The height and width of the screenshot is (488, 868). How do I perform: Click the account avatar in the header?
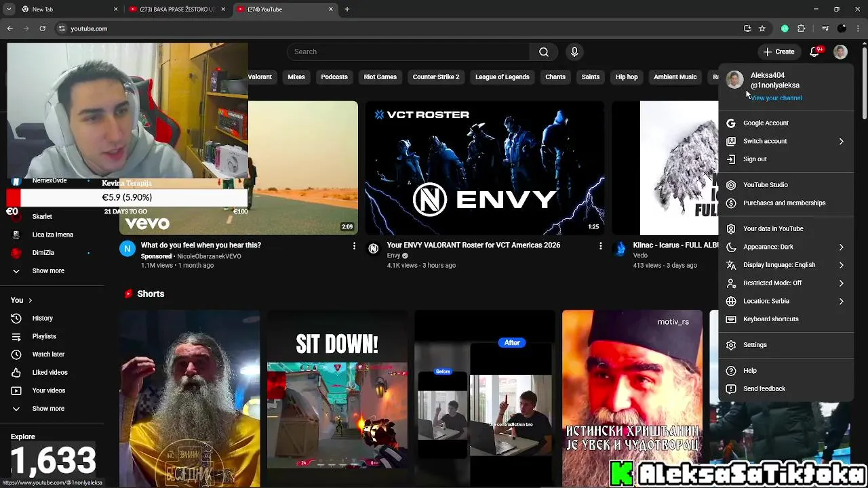pyautogui.click(x=840, y=52)
